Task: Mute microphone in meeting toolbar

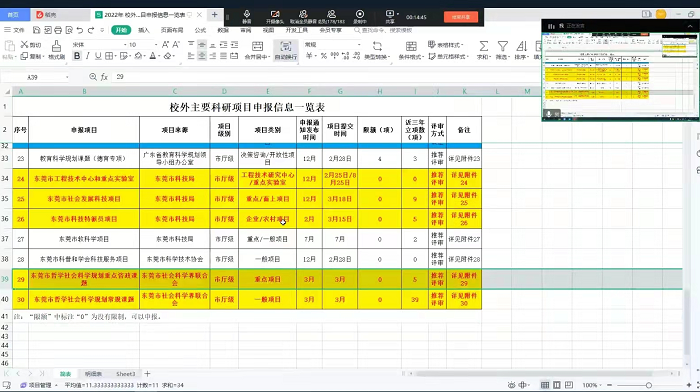Action: pos(246,17)
